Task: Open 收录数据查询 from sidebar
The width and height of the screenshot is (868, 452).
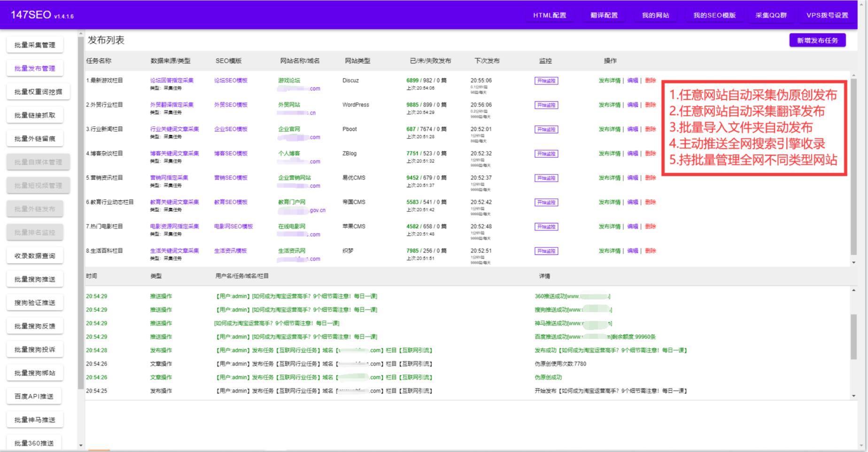Action: [35, 255]
